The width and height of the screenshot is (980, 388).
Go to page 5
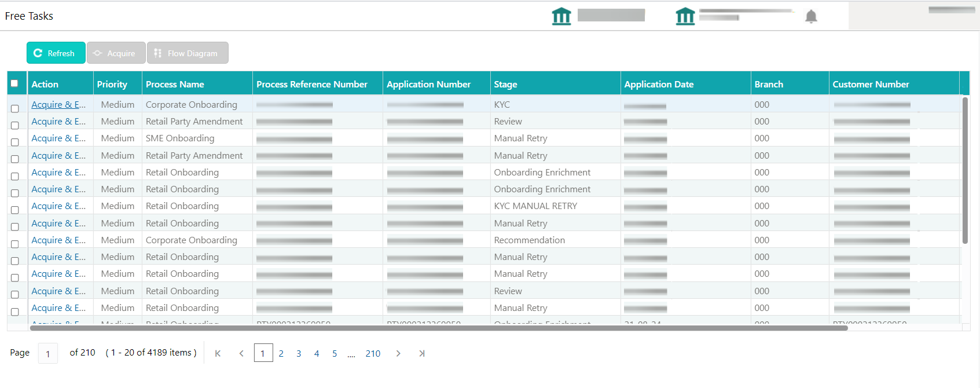pyautogui.click(x=335, y=353)
